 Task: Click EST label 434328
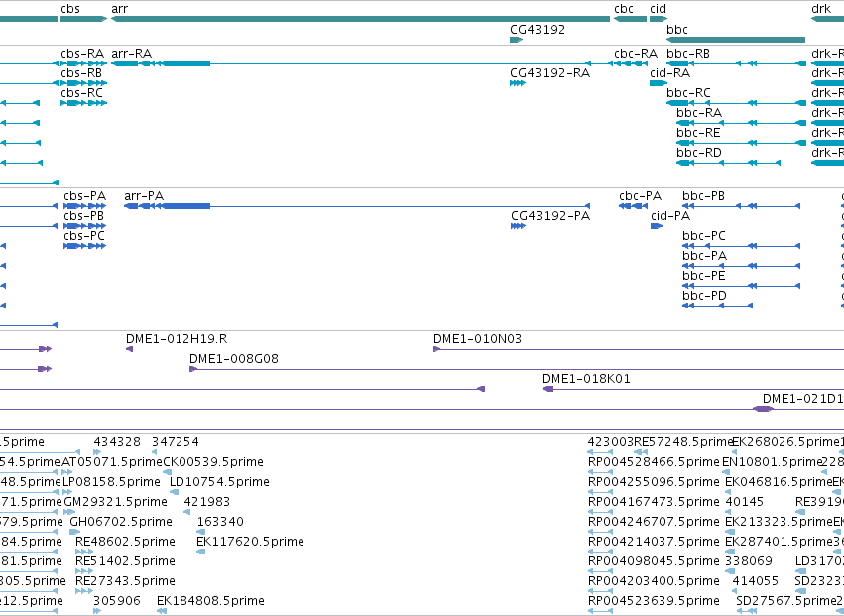tap(117, 442)
